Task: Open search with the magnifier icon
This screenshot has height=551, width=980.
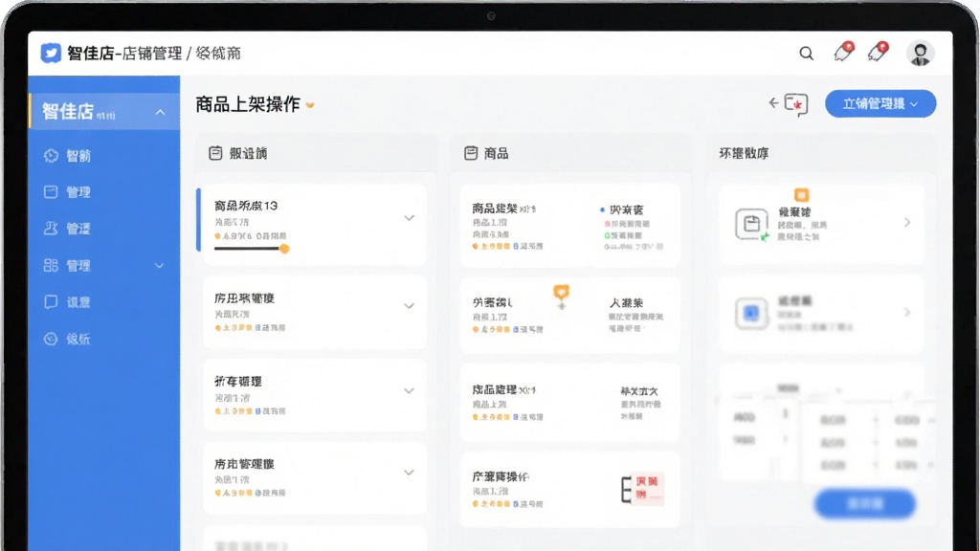Action: (x=806, y=54)
